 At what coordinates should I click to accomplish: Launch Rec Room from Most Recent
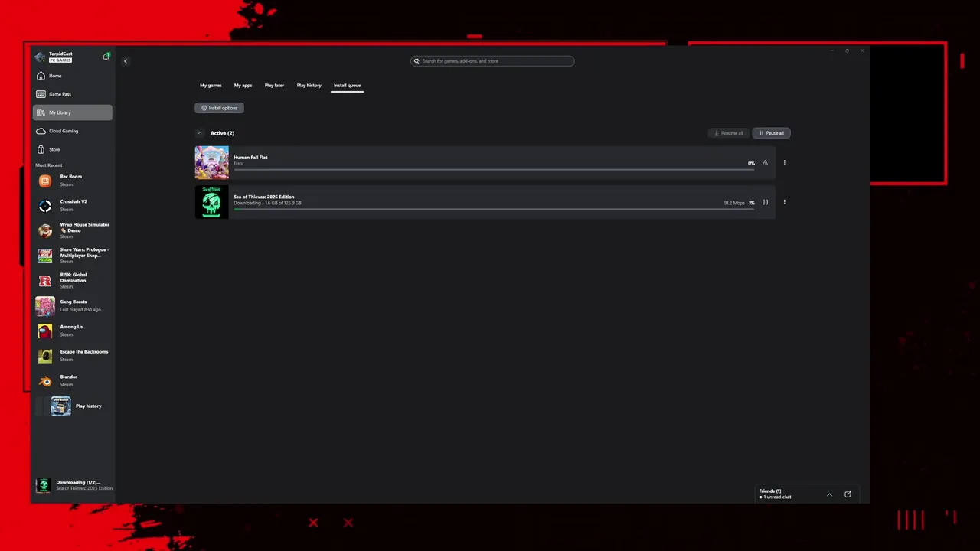pyautogui.click(x=73, y=181)
